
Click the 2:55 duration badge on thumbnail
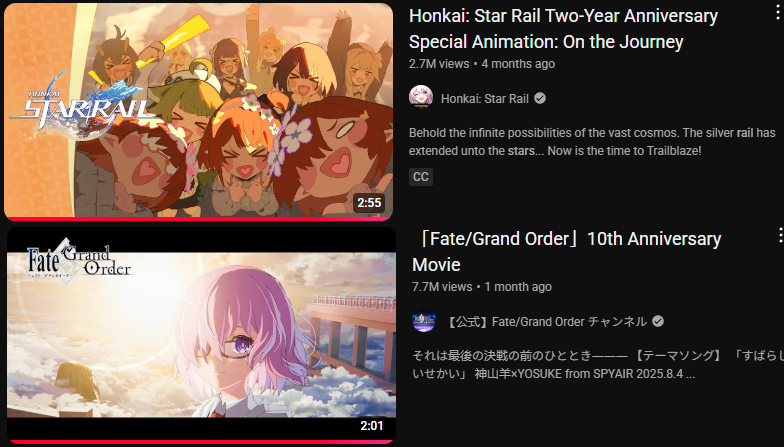tap(369, 202)
